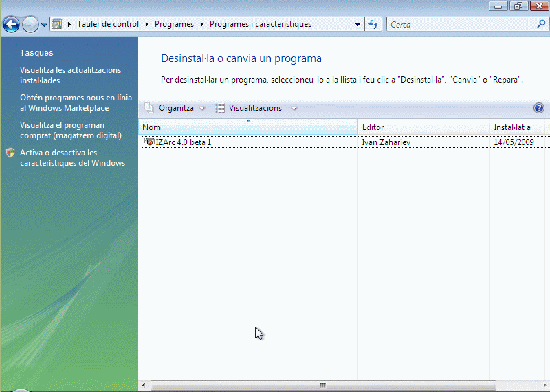Click the IZArc program icon in list
This screenshot has height=392, width=550.
click(x=148, y=142)
